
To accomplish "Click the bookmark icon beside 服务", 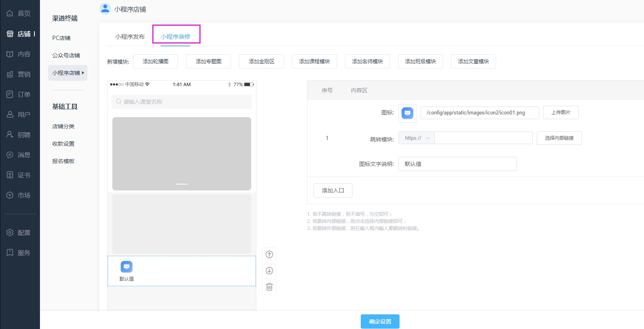I will (x=10, y=253).
